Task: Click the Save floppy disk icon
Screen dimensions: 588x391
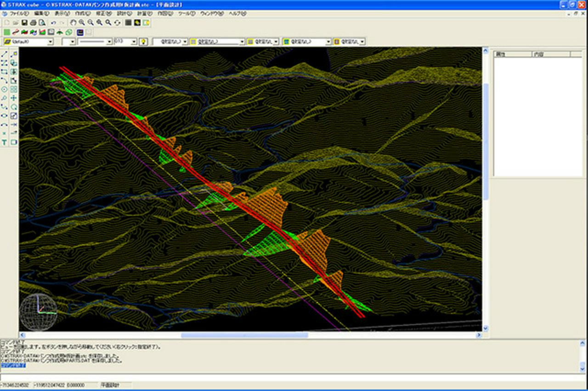Action: pos(24,22)
